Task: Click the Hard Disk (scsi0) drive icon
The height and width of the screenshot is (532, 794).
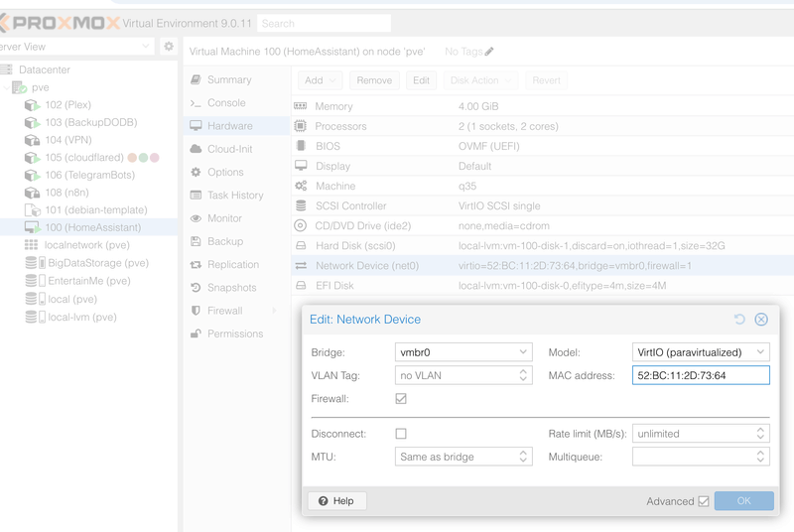Action: coord(301,245)
